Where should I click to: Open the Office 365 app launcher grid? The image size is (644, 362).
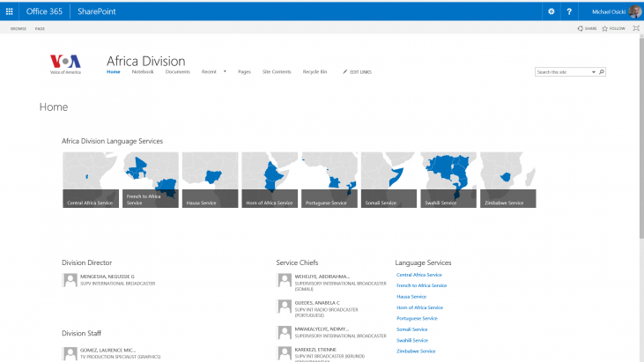click(x=9, y=11)
